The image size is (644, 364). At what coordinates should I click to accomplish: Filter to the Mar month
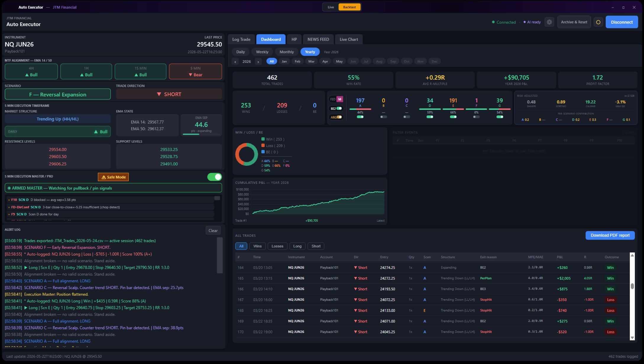311,61
